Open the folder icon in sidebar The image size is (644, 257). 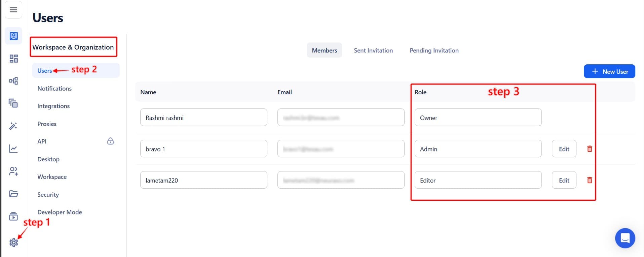tap(13, 194)
